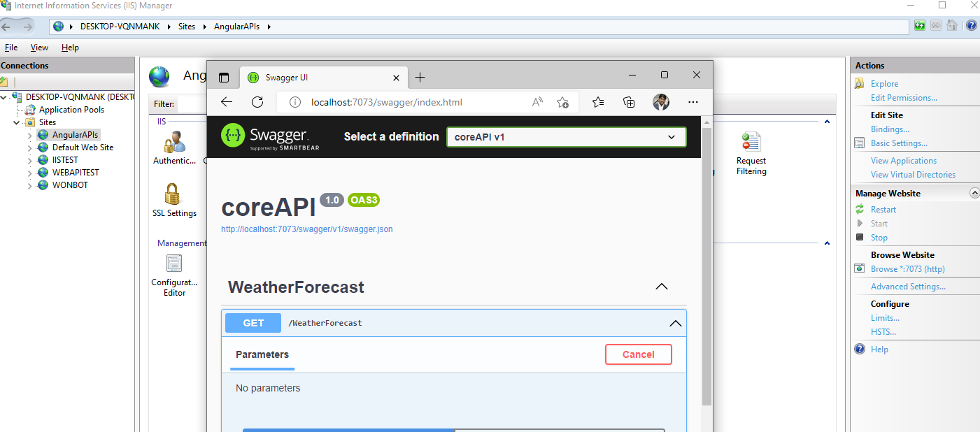Open the Help menu
The image size is (980, 432).
coord(70,48)
